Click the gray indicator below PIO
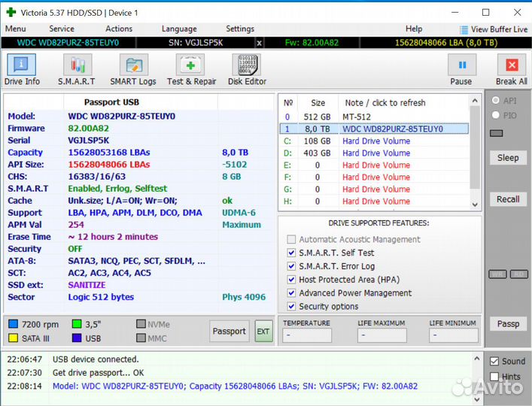This screenshot has width=532, height=406. pos(497,133)
